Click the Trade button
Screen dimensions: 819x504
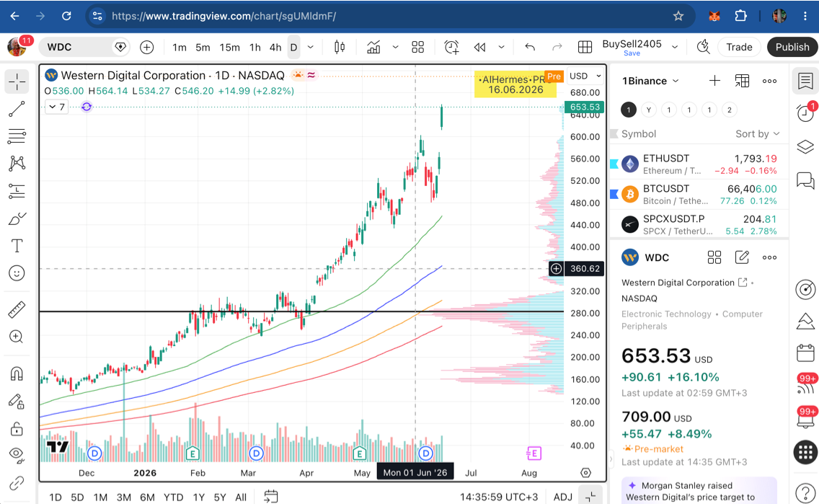[x=739, y=47]
